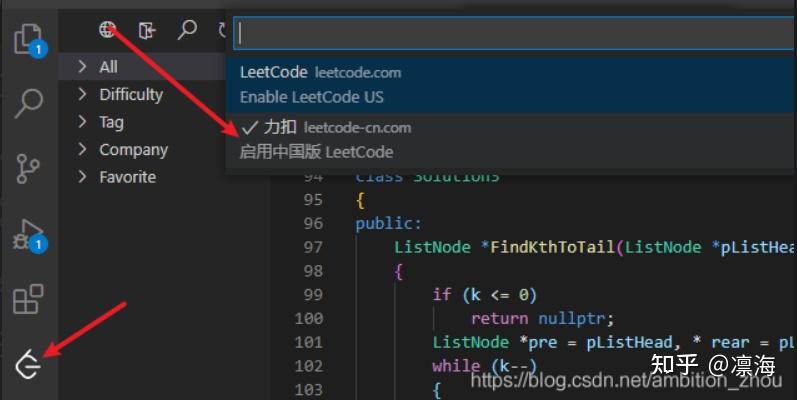Screen dimensions: 797x400
Task: Select the Tag tree row label
Action: point(111,122)
